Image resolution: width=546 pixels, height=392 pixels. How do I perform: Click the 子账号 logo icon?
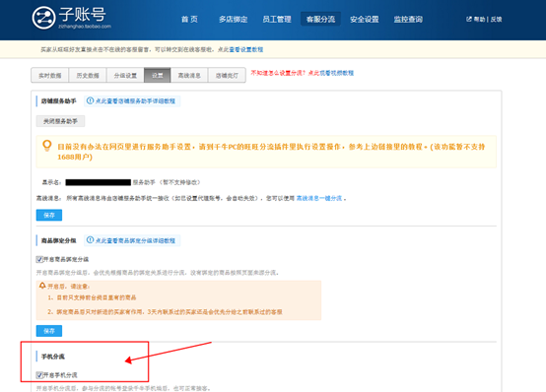(x=44, y=18)
